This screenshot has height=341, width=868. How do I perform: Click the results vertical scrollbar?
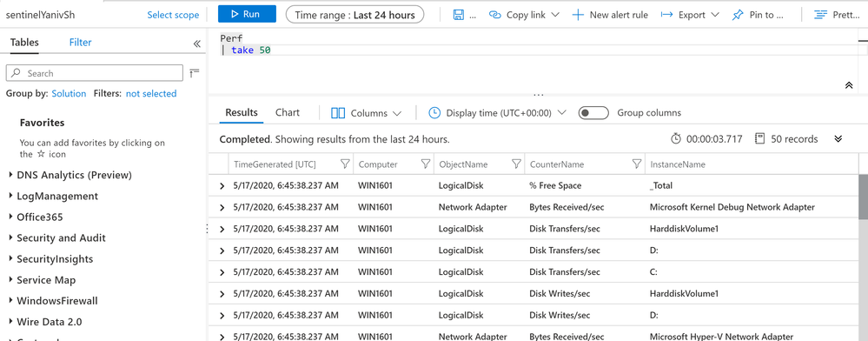863,197
